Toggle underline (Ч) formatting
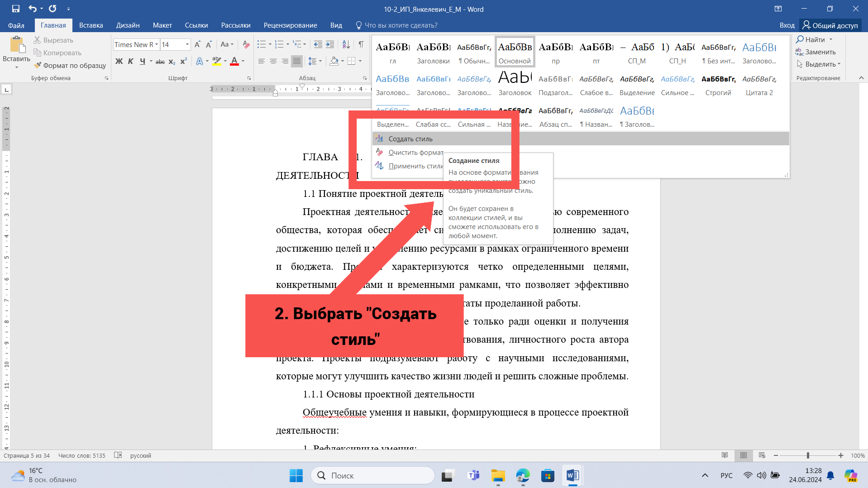The image size is (868, 488). (142, 61)
